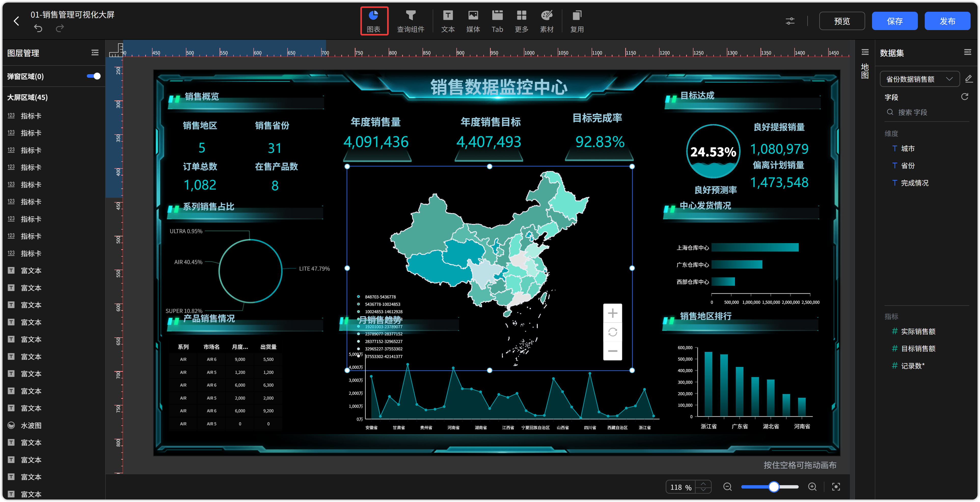Switch to the 地图 vertical tab

click(x=865, y=71)
